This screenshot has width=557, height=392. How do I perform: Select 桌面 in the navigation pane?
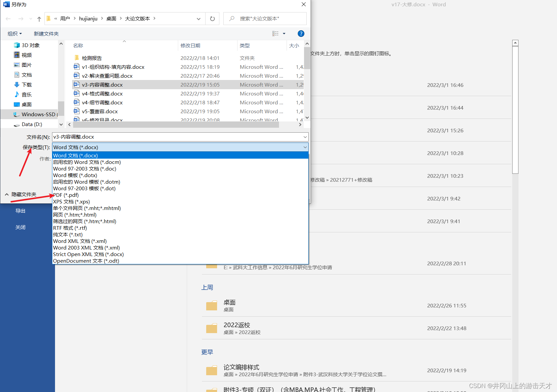click(x=23, y=104)
